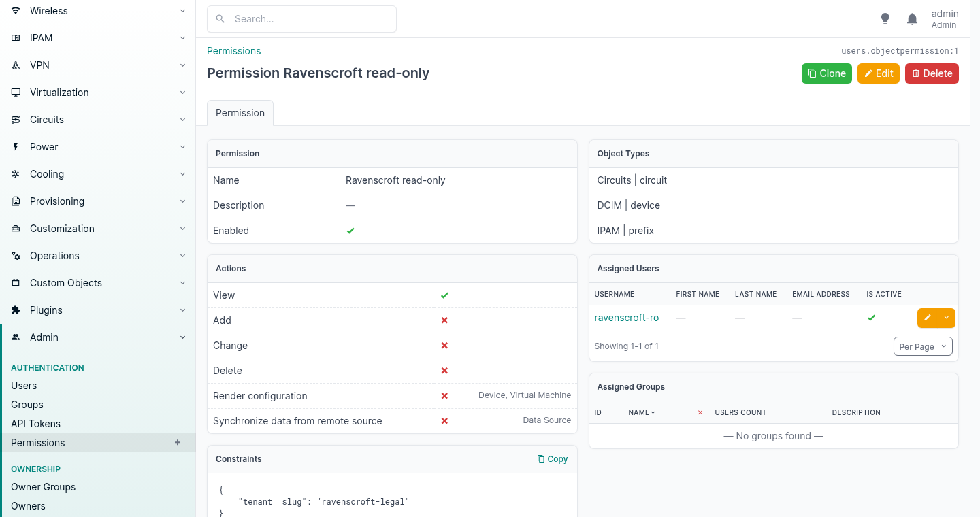
Task: Click the plus icon beside Permissions
Action: coord(178,442)
